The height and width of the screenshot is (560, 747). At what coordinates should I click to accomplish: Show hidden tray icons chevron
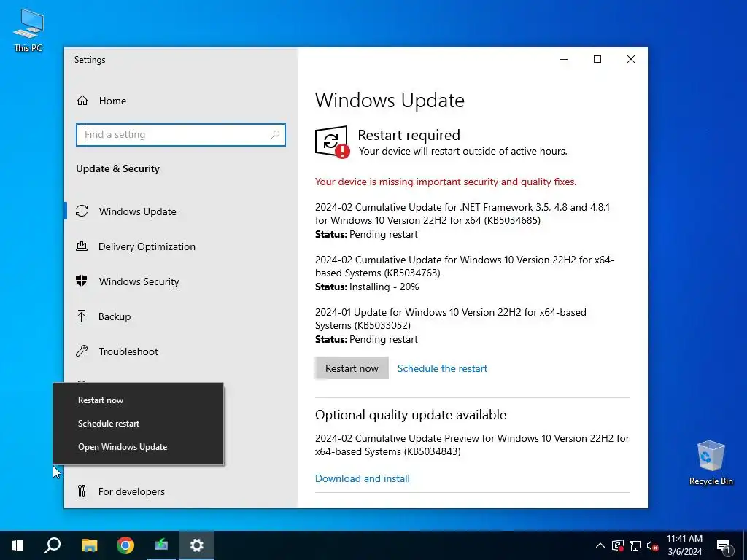(x=600, y=545)
